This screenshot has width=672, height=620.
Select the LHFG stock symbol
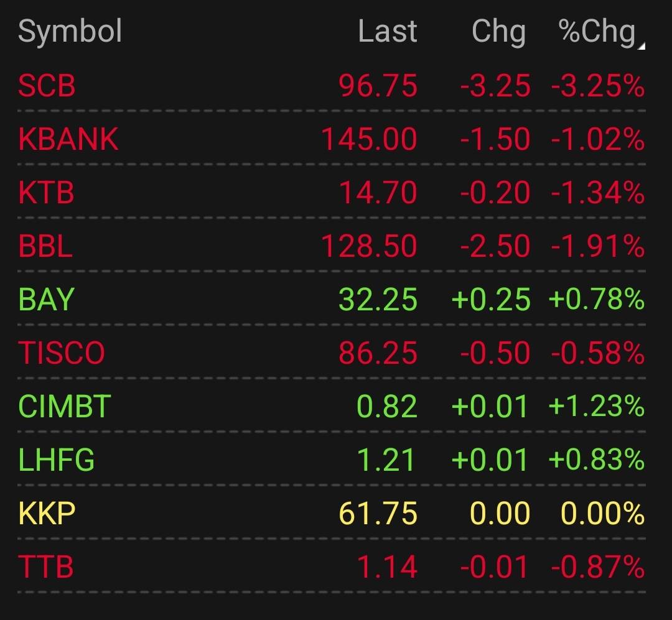coord(56,460)
